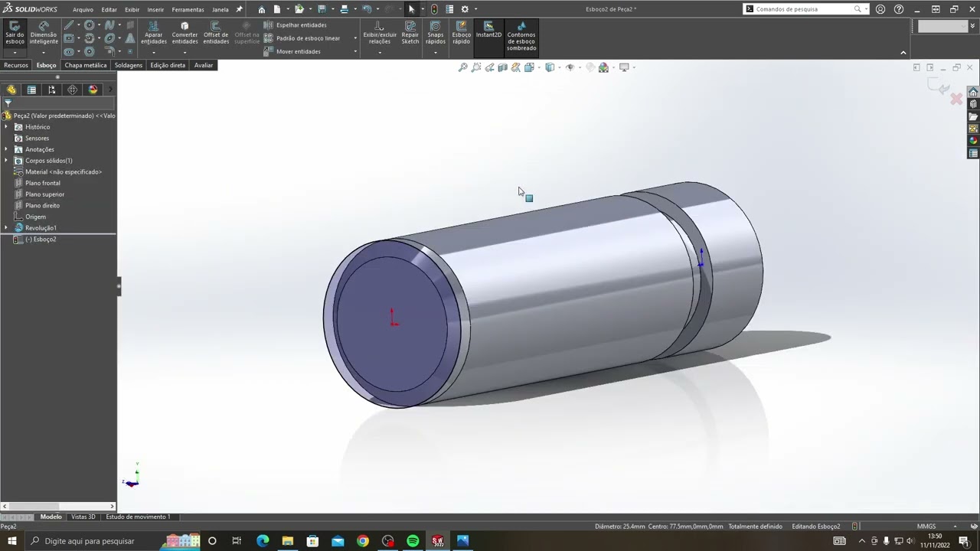Open MMGS unit system selector
Screen dimensions: 980x551
tap(926, 527)
